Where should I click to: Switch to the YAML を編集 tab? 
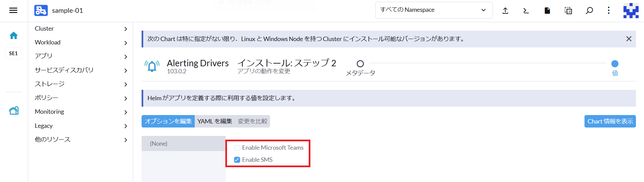(215, 121)
